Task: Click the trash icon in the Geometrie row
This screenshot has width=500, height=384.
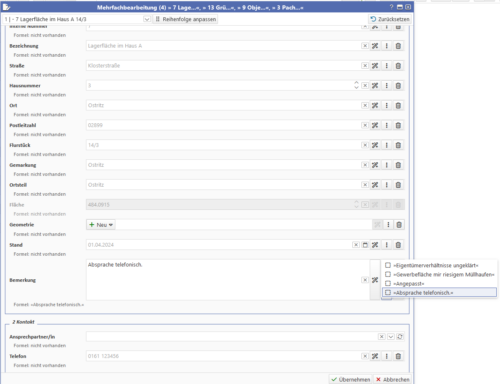Action: pos(399,225)
